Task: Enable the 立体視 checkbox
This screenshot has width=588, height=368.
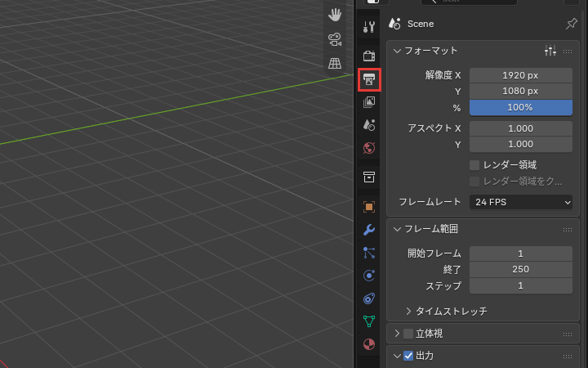Action: point(408,334)
